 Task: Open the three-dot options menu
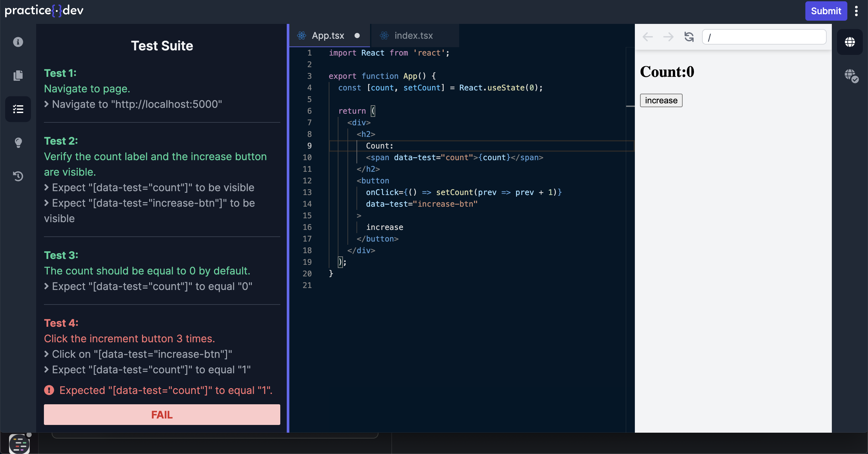tap(856, 11)
